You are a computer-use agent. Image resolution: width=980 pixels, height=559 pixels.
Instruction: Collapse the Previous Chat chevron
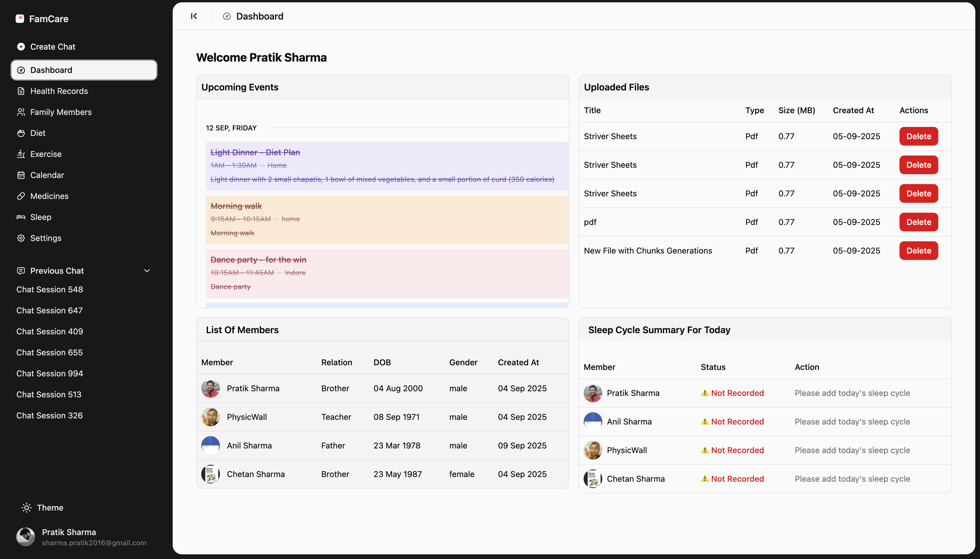147,271
